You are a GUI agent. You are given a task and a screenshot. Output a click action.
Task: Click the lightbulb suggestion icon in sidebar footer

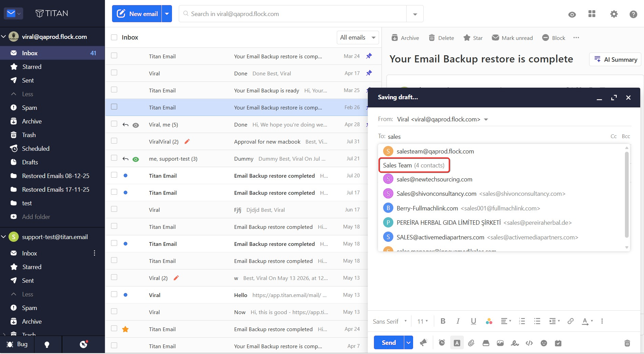click(47, 344)
